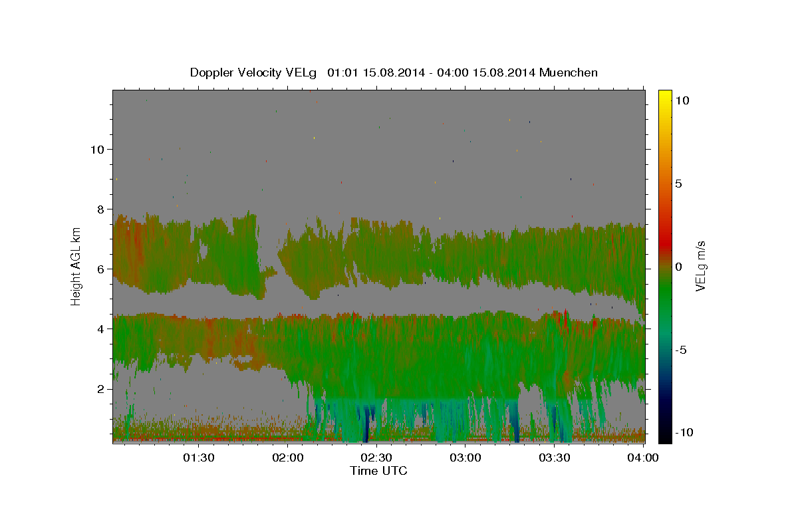This screenshot has height=532, width=798.
Task: Click the '01:30' time axis label
Action: coord(199,458)
